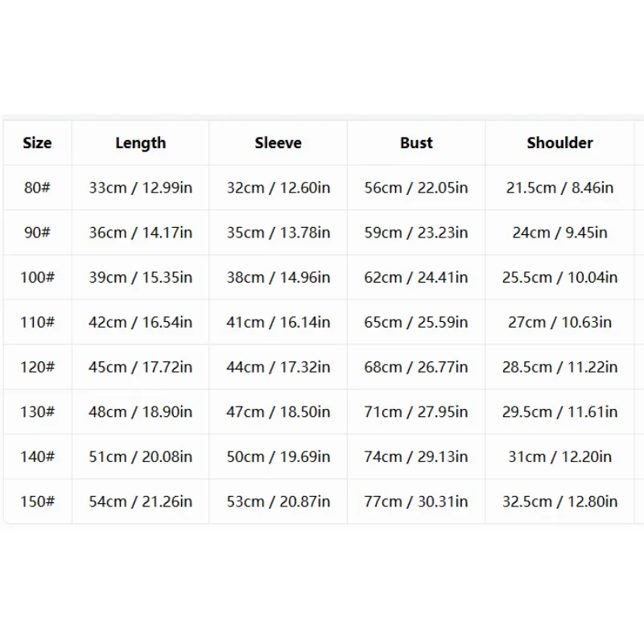Select the Shoulder column header
The width and height of the screenshot is (644, 644).
tap(559, 143)
